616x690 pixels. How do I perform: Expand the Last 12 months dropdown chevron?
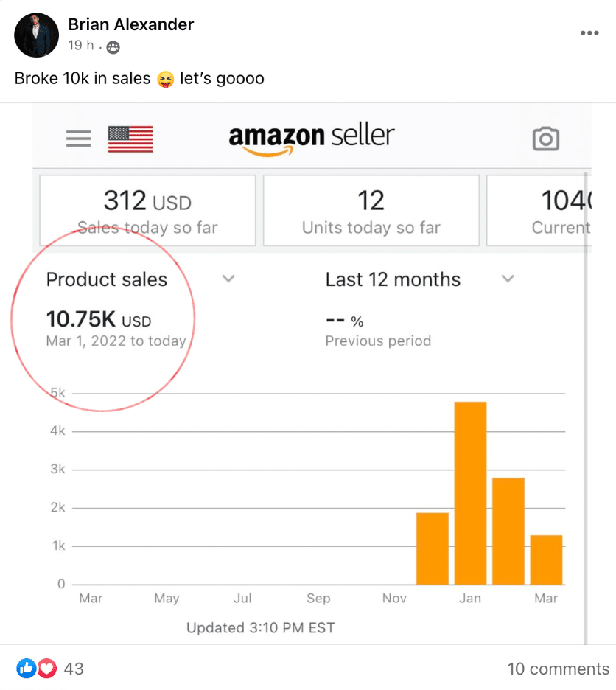coord(508,279)
